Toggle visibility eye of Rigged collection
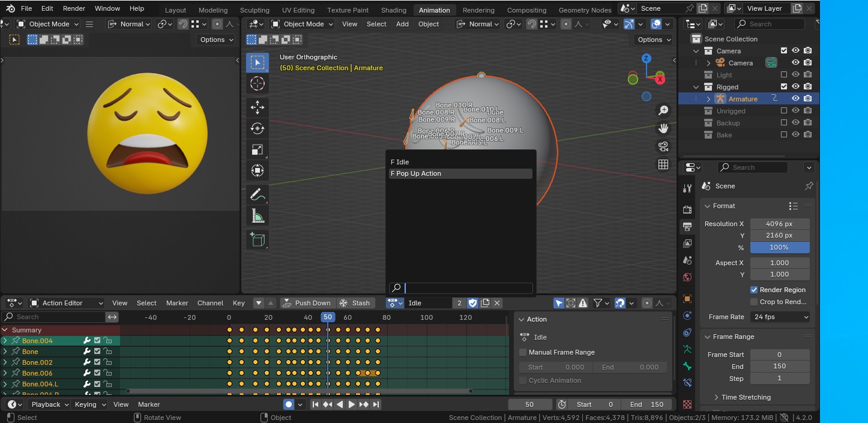Screen dimensions: 868x423 (x=795, y=87)
